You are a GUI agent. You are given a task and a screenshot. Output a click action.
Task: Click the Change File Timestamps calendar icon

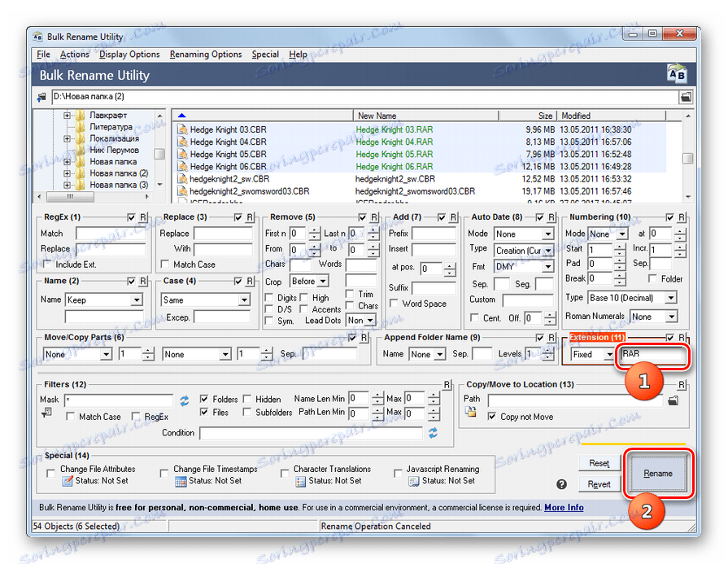click(181, 481)
